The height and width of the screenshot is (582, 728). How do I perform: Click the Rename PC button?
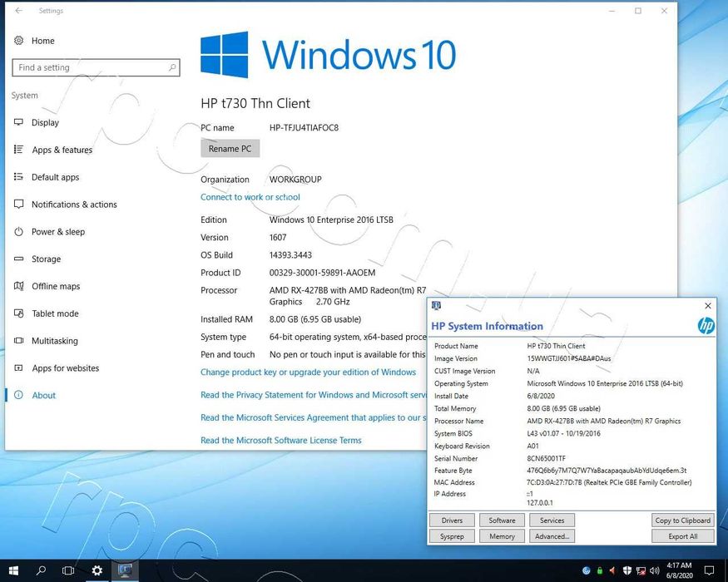click(x=230, y=149)
